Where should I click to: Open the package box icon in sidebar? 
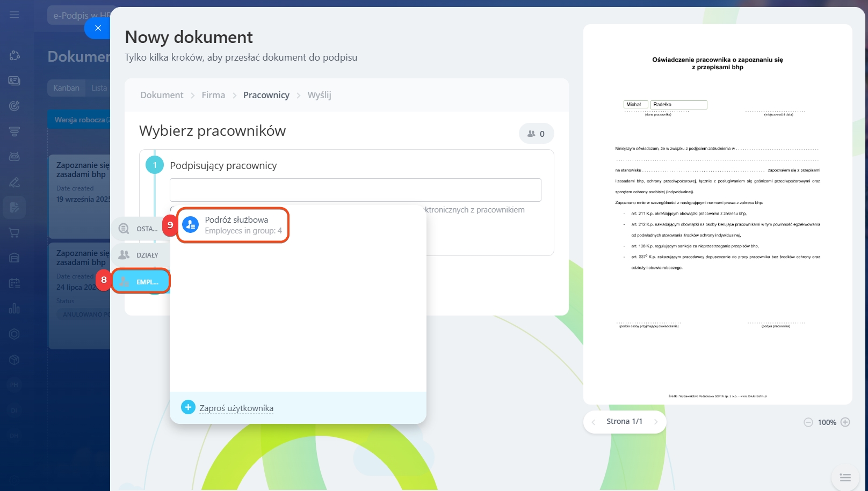pos(15,360)
